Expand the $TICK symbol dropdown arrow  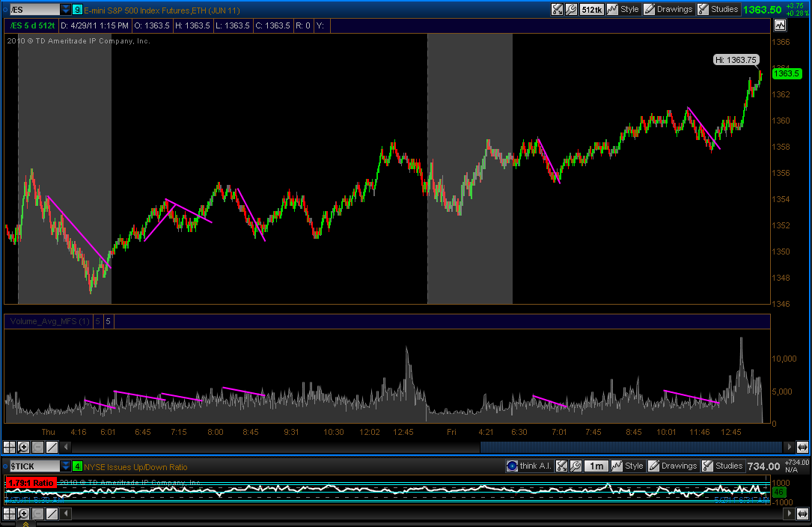click(66, 466)
